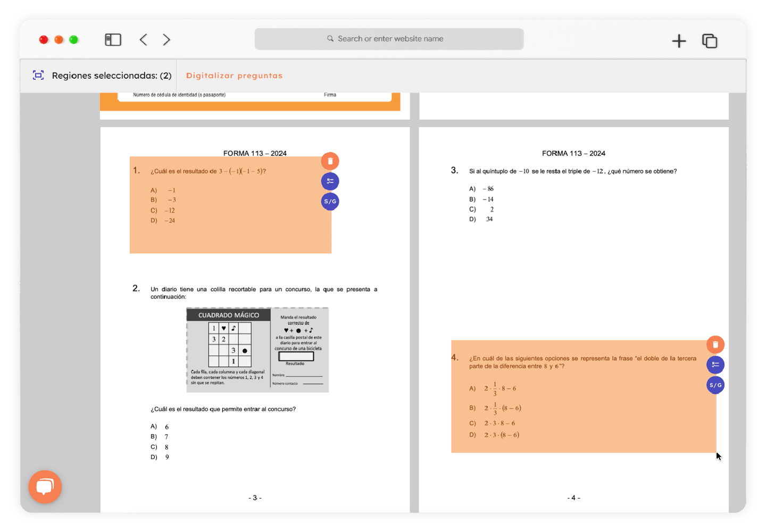Open checklist options for question 4 region
Image resolution: width=766 pixels, height=532 pixels.
(x=715, y=365)
